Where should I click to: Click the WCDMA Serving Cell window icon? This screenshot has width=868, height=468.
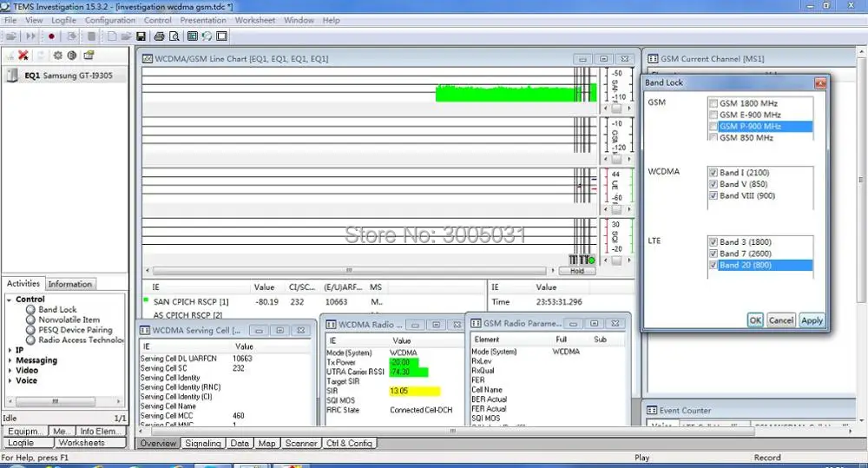pyautogui.click(x=145, y=331)
